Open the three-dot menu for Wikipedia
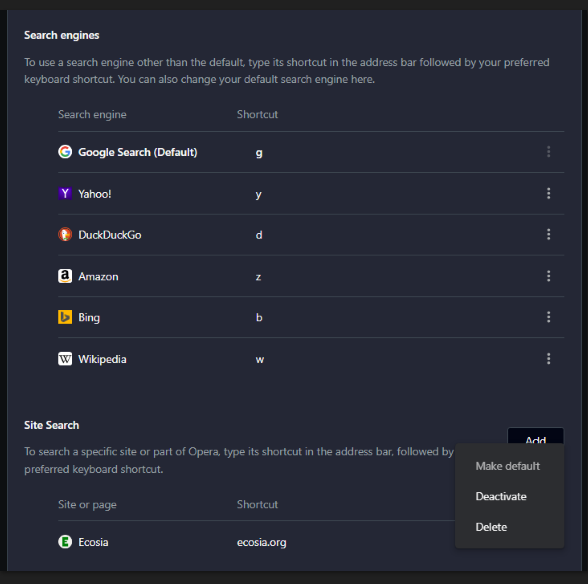Image resolution: width=588 pixels, height=584 pixels. 548,359
